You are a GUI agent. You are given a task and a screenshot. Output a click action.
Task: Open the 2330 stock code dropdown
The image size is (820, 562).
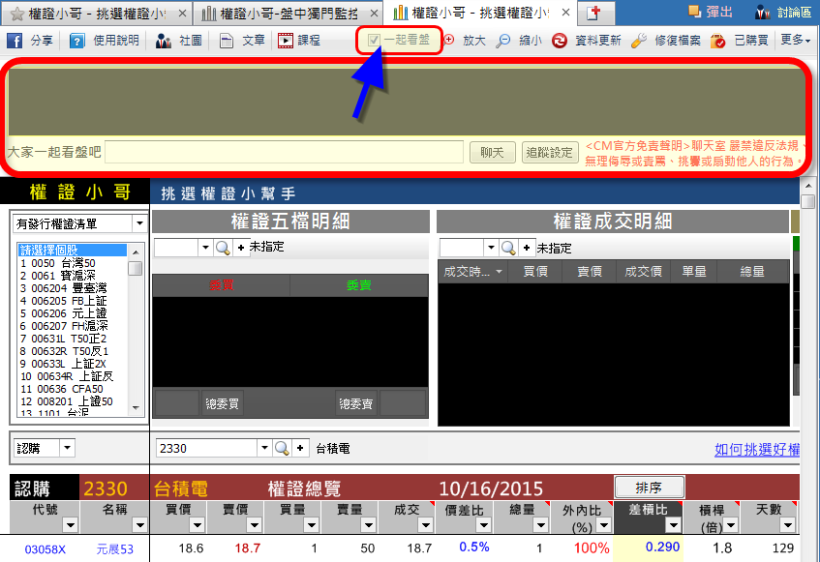[265, 448]
